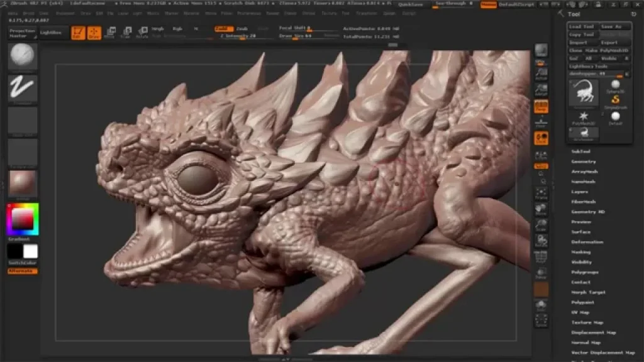Select the current brush thumbnail
The height and width of the screenshot is (362, 644).
[23, 56]
